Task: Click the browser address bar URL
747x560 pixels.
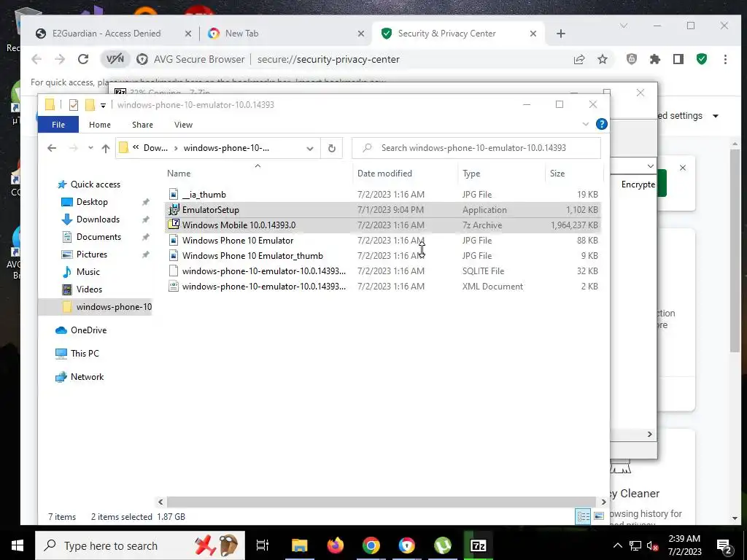Action: tap(328, 59)
